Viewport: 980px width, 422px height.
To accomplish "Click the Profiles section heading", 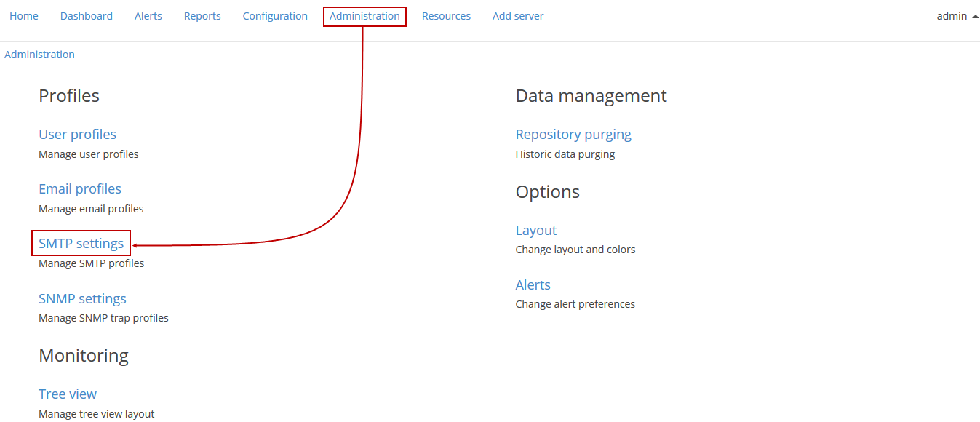I will click(69, 96).
